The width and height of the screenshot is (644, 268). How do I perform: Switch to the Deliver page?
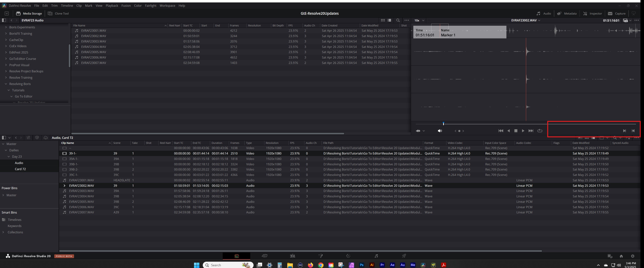(x=404, y=256)
